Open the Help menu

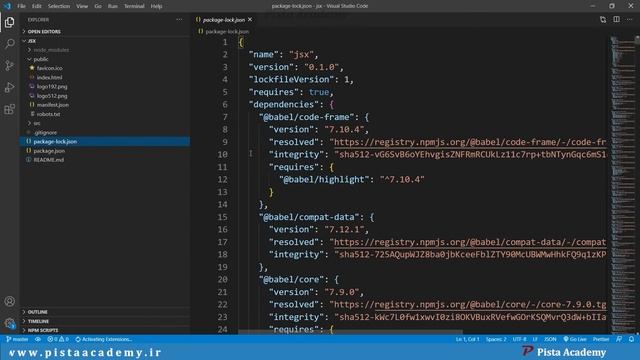coord(156,6)
